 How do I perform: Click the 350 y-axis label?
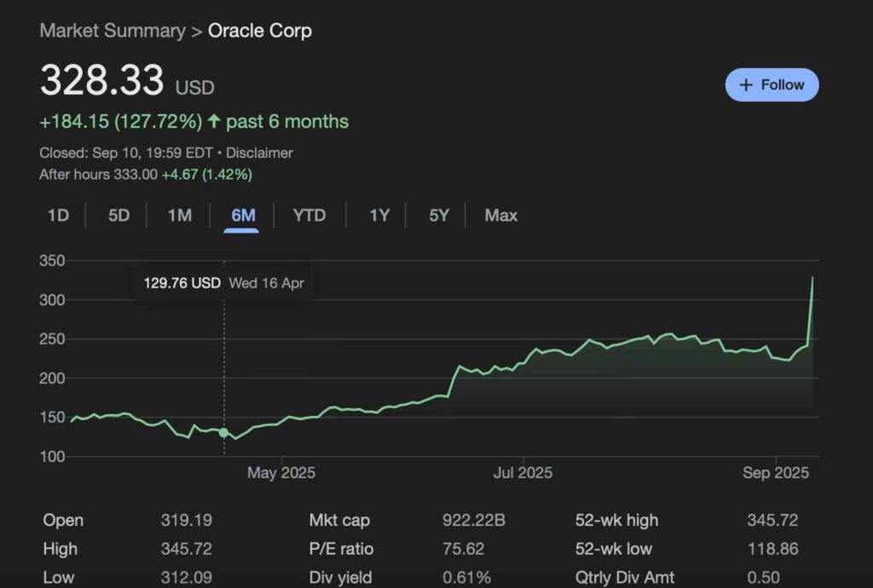pos(52,261)
